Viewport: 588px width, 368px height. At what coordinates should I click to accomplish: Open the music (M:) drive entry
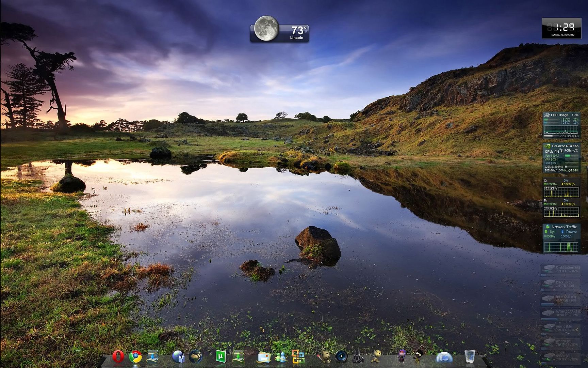(x=561, y=328)
